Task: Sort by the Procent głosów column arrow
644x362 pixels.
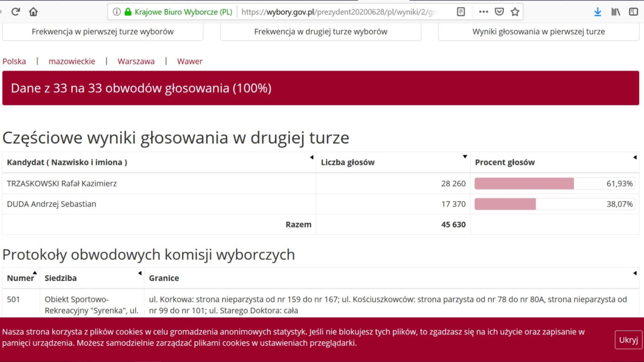Action: (635, 157)
